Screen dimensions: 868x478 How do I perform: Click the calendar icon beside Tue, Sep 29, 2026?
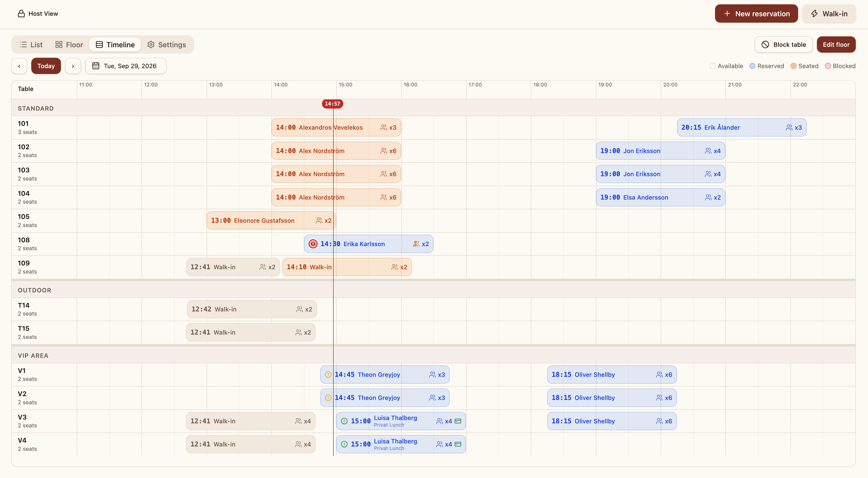click(96, 66)
